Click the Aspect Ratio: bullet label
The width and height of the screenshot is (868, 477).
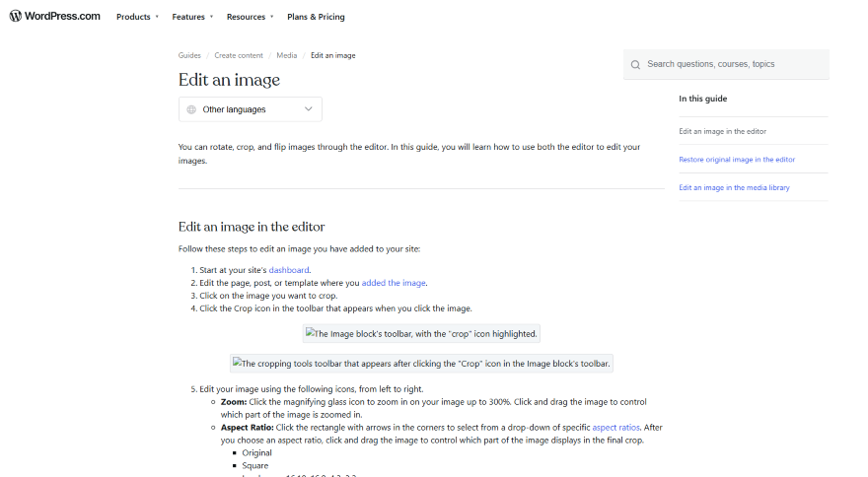pyautogui.click(x=247, y=427)
